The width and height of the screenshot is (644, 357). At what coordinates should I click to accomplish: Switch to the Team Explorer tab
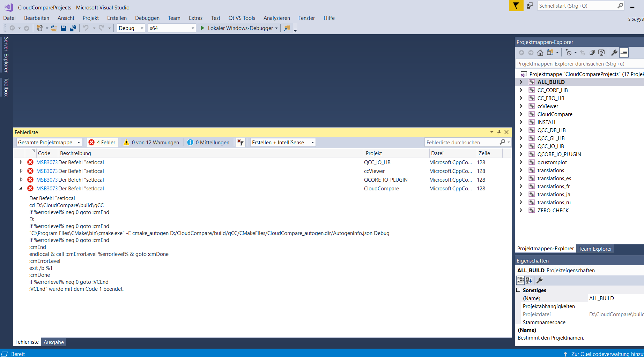tap(595, 249)
